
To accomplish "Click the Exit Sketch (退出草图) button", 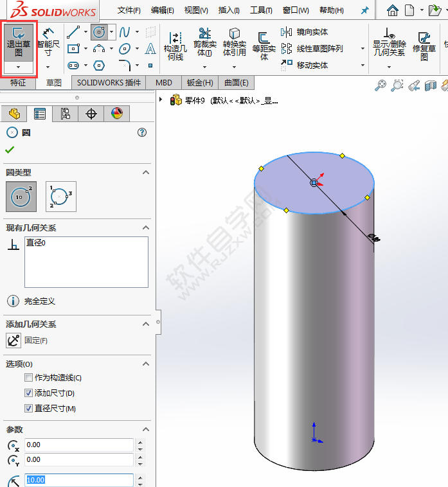I will coord(19,43).
